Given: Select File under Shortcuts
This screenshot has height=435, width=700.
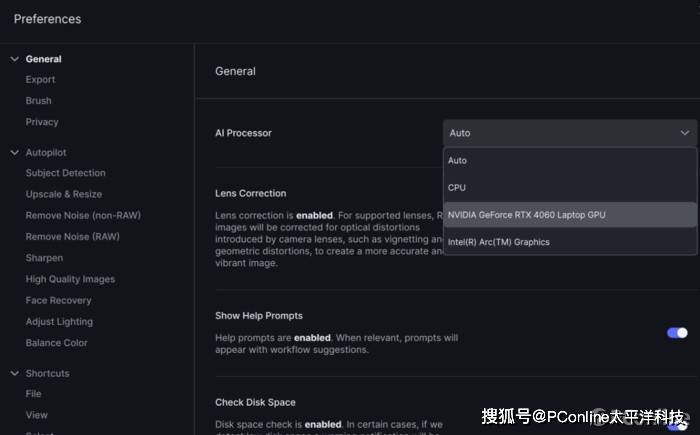Looking at the screenshot, I should point(33,394).
